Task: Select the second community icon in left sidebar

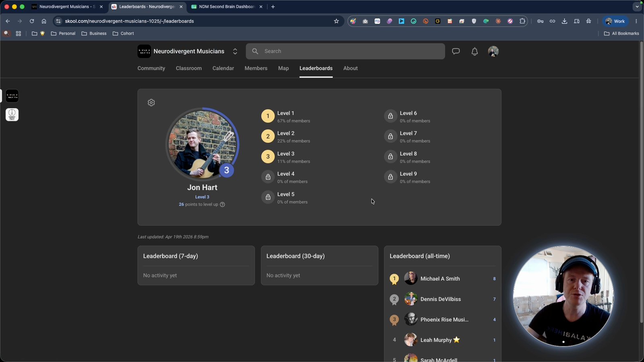Action: coord(12,115)
